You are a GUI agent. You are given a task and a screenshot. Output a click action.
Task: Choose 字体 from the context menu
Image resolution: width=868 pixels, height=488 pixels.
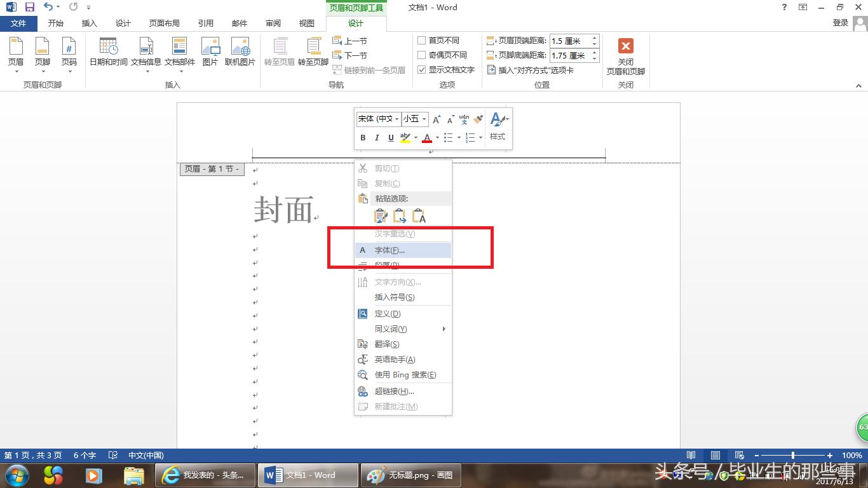click(388, 250)
